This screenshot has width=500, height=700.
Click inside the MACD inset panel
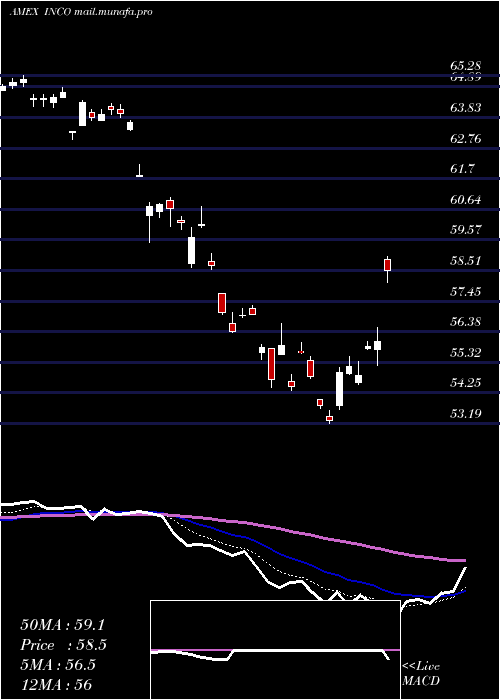pos(275,650)
